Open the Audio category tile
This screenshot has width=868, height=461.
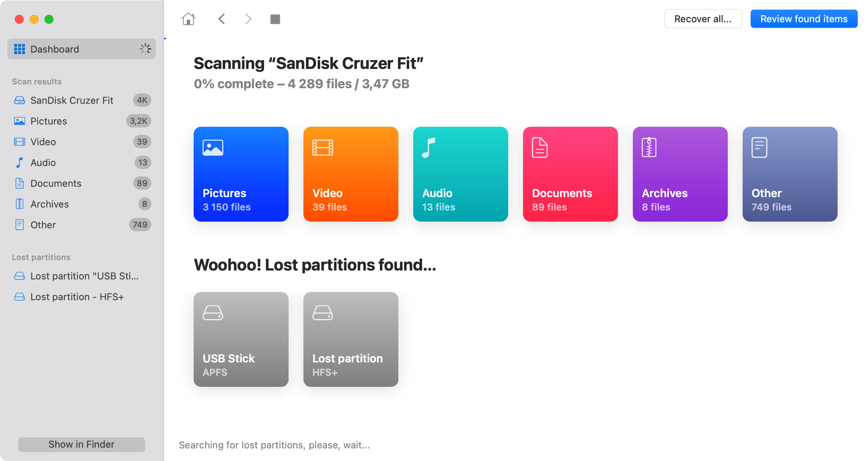(x=461, y=174)
